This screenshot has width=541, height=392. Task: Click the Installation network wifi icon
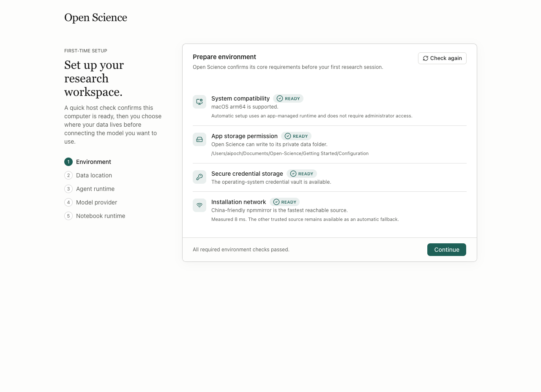[199, 205]
